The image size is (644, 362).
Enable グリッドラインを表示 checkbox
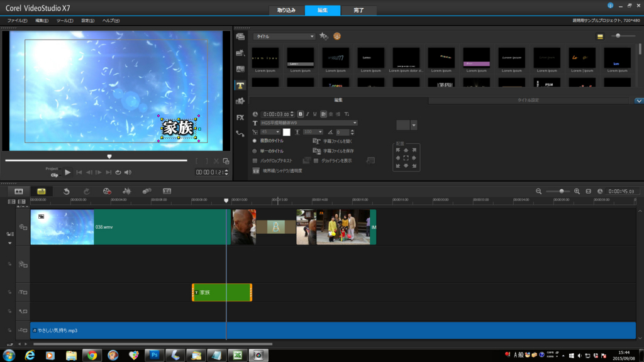pyautogui.click(x=316, y=161)
